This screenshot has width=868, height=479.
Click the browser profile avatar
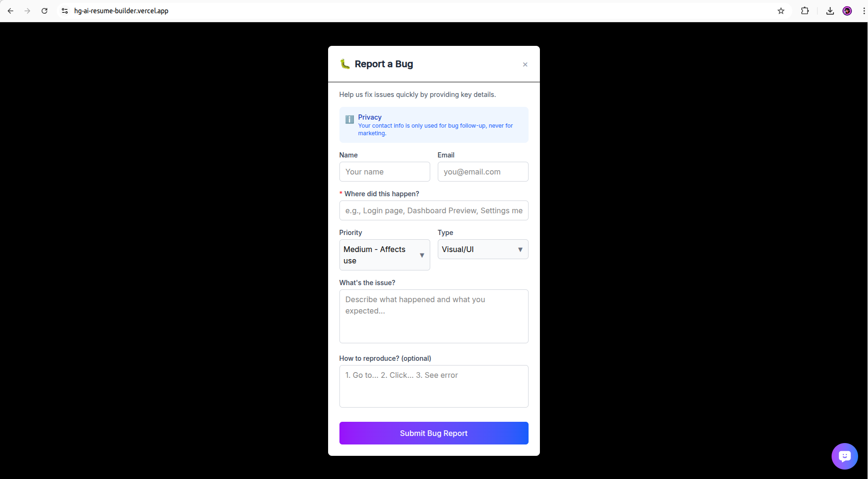847,11
